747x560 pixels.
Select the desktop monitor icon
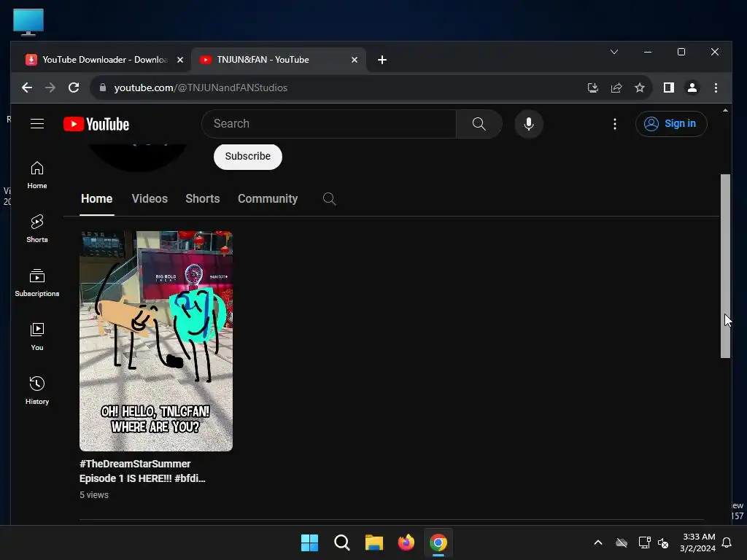coord(28,22)
